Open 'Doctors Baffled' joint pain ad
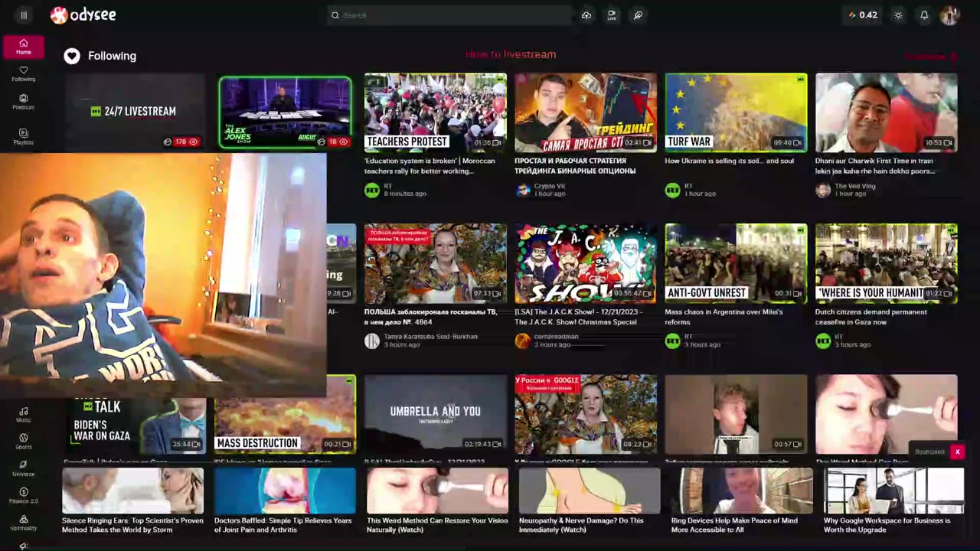This screenshot has width=980, height=551. point(285,501)
